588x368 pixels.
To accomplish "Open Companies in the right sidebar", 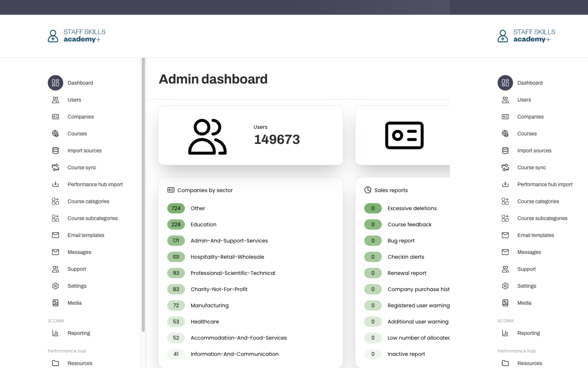I will (530, 117).
